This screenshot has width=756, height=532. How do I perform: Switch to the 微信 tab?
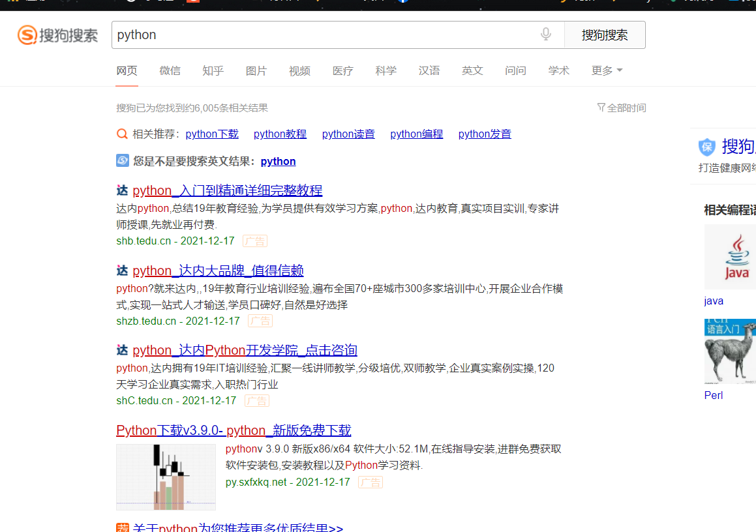coord(170,71)
